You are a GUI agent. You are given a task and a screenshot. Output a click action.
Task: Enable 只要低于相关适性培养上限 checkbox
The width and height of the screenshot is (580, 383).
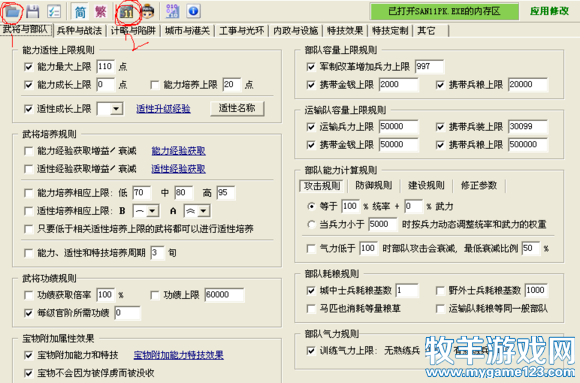(28, 229)
